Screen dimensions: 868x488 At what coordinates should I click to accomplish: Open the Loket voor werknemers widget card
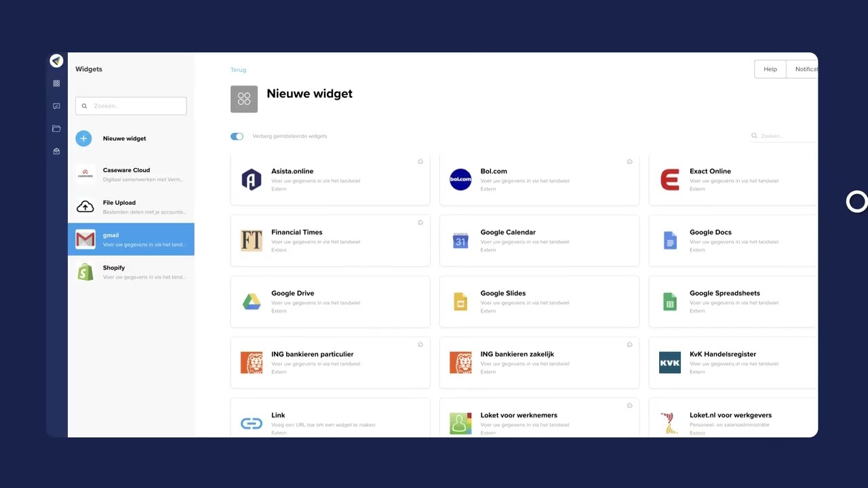539,418
